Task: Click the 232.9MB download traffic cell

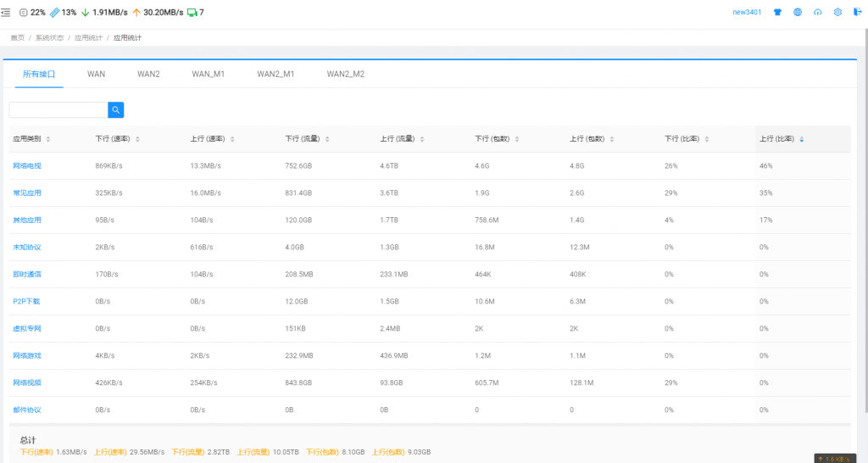Action: pos(299,356)
